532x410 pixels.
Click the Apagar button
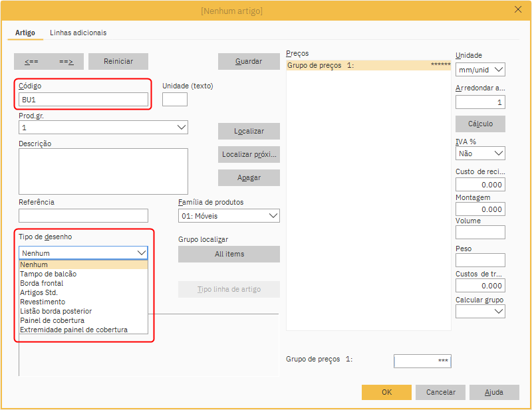[249, 178]
